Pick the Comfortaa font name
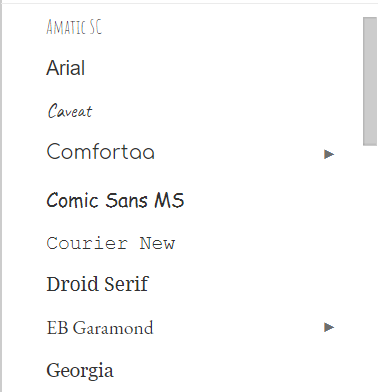 (x=101, y=152)
